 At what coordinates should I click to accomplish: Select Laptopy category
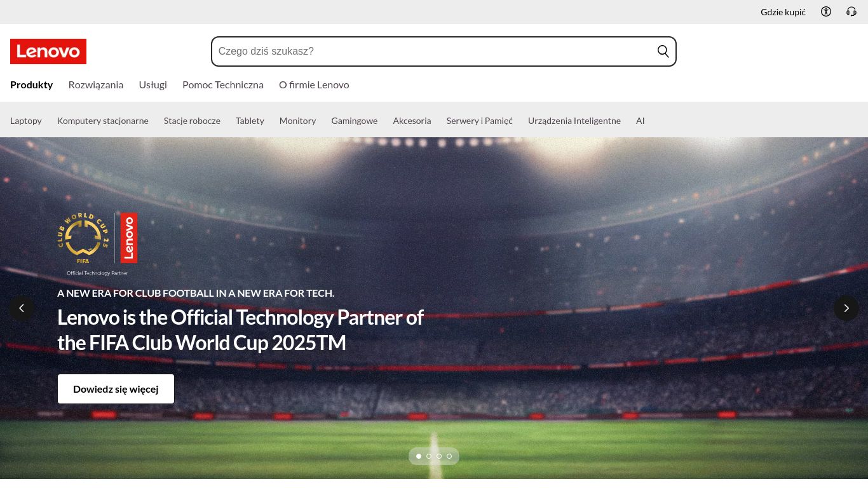click(x=26, y=121)
